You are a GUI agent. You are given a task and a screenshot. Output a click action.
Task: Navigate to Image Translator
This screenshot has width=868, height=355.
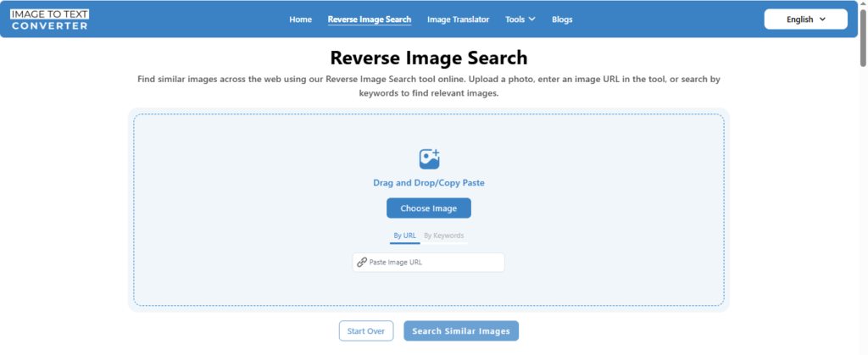(x=458, y=19)
